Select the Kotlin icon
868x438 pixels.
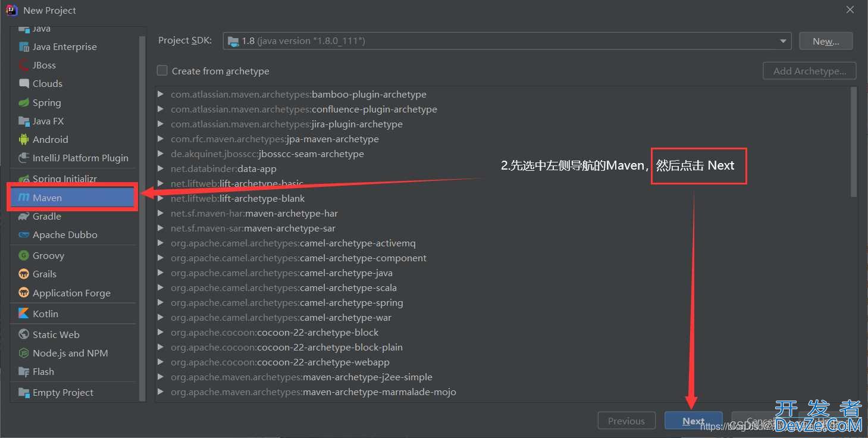24,314
